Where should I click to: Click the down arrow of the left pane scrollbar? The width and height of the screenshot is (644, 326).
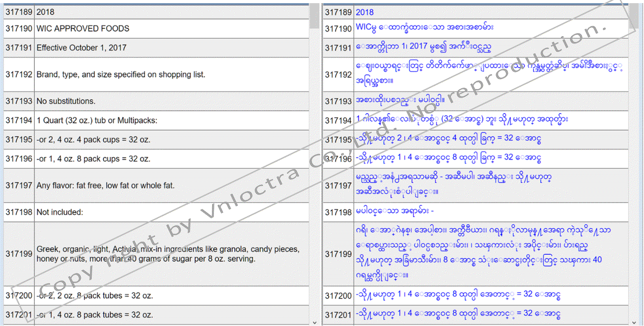[x=314, y=322]
